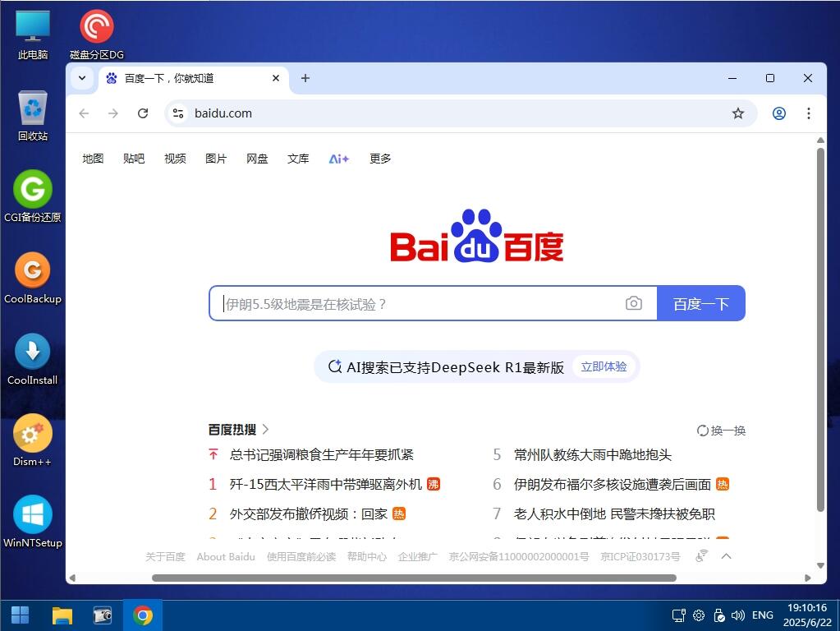Open the volume icon in system tray
Viewport: 840px width, 631px height.
[x=740, y=615]
